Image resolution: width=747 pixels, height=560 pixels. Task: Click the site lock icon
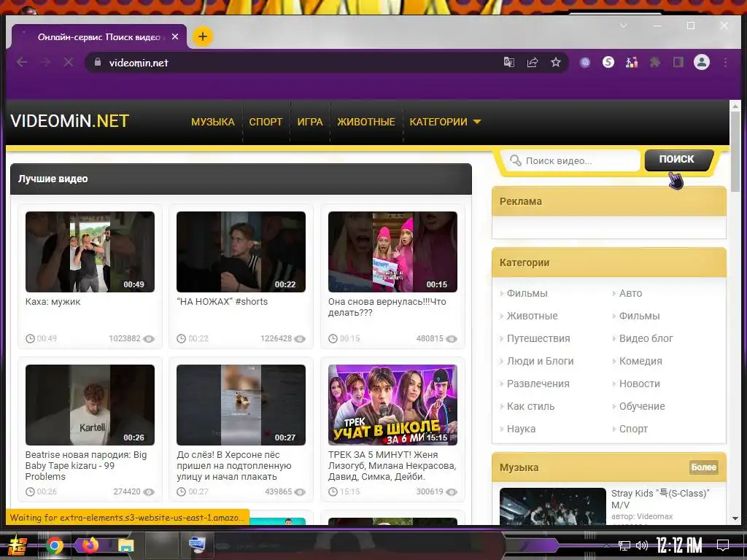tap(98, 63)
